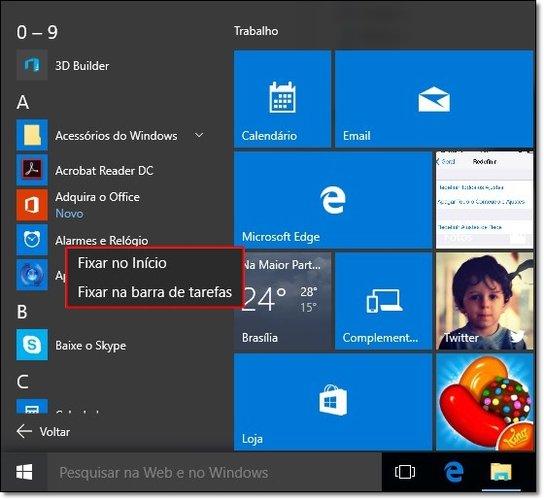
Task: Go back with the Voltar button
Action: (x=43, y=431)
